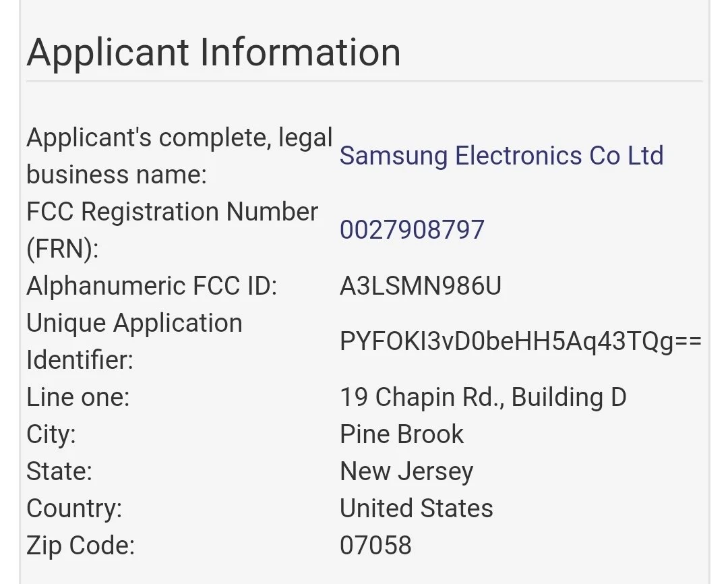Click the city value Pine Brook

click(x=402, y=434)
